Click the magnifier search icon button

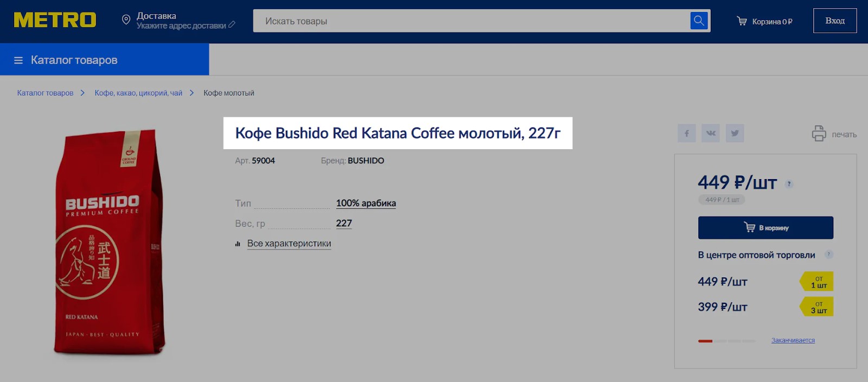coord(699,21)
